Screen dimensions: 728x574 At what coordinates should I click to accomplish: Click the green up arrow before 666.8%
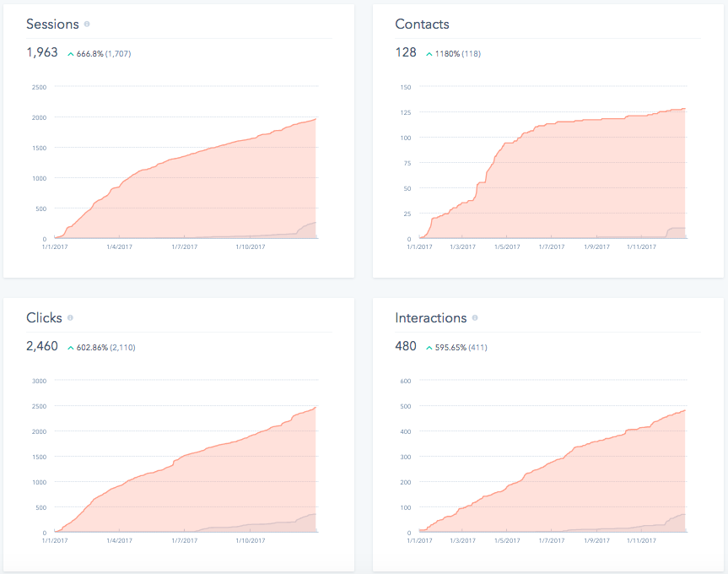tap(71, 54)
